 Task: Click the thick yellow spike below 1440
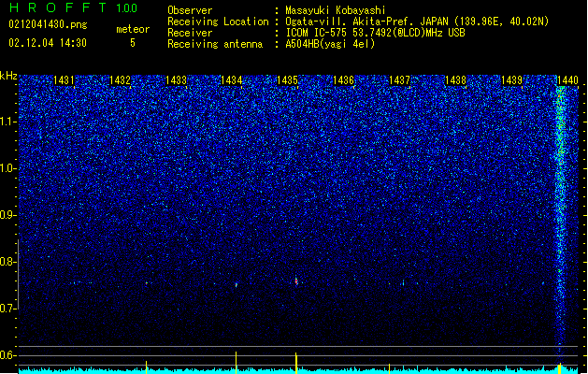[560, 368]
